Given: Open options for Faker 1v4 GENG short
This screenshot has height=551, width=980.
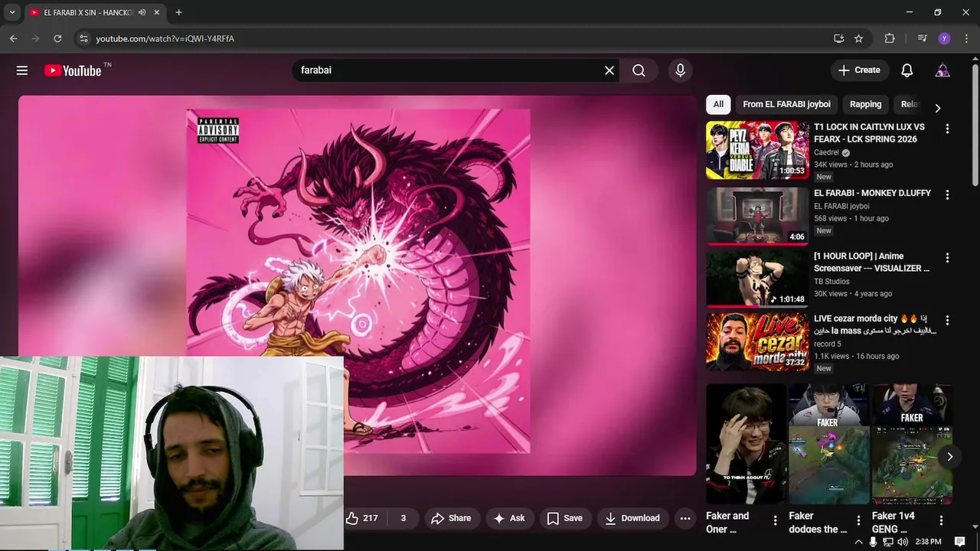Looking at the screenshot, I should tap(941, 520).
